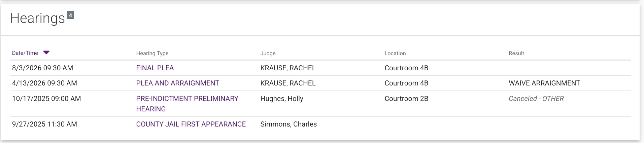This screenshot has height=143, width=644.
Task: Open the PLEA AND ARRAIGNMENT hearing link
Action: pos(177,83)
